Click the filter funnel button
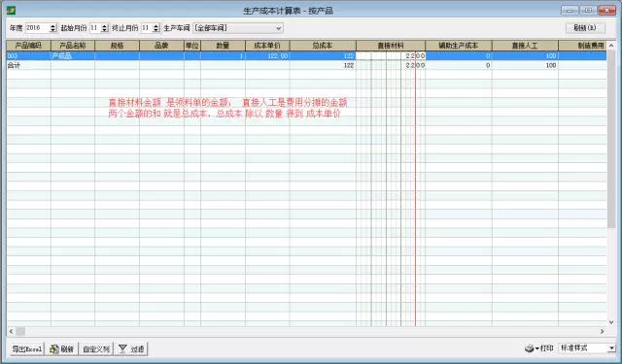This screenshot has height=364, width=622. tap(131, 348)
